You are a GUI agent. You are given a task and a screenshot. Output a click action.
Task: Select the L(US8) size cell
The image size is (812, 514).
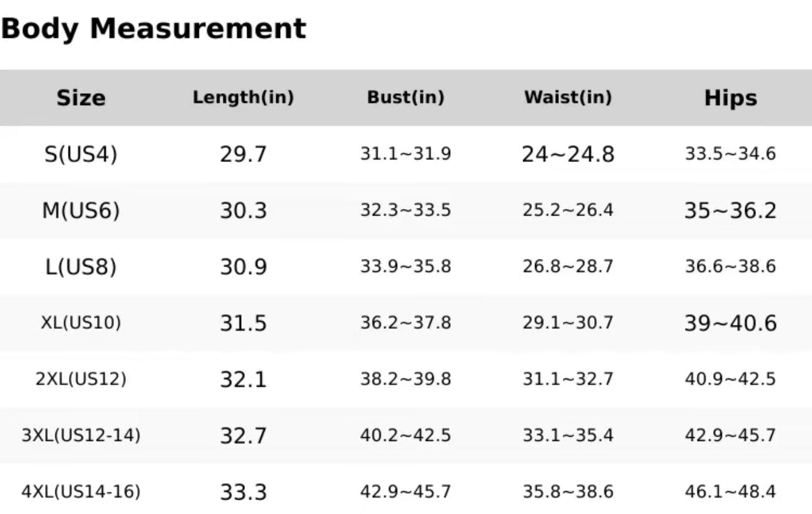[81, 266]
